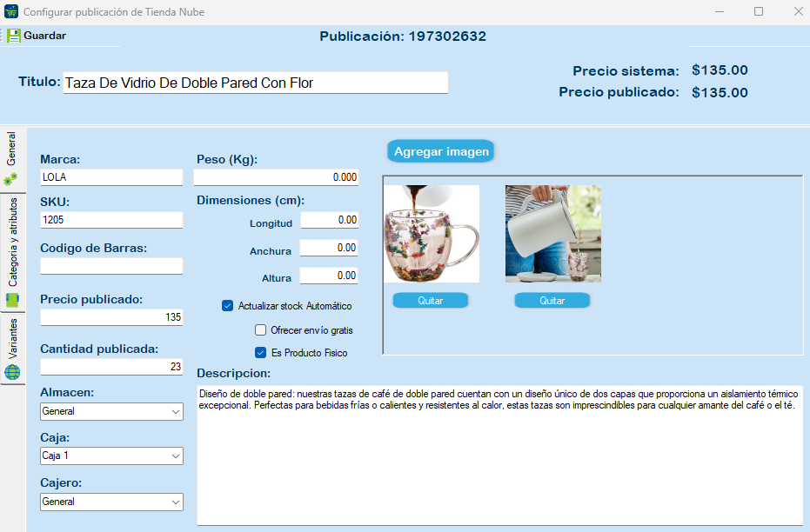Viewport: 810px width, 532px height.
Task: Click the green book icon on Categoria tab
Action: 12,300
